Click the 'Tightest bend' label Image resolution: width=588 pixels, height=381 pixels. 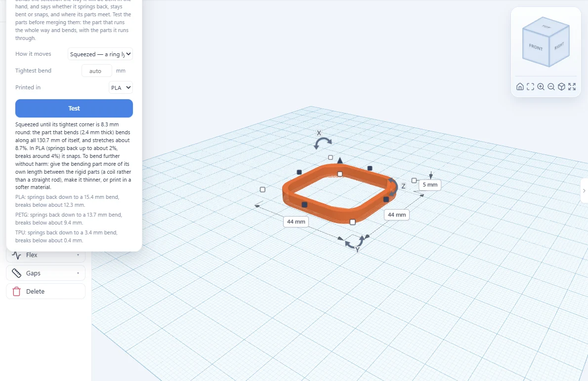click(x=34, y=71)
